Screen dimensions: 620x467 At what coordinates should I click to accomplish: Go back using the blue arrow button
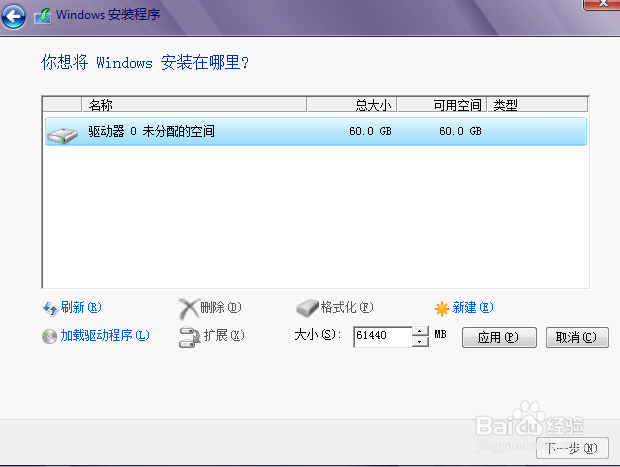click(x=13, y=16)
